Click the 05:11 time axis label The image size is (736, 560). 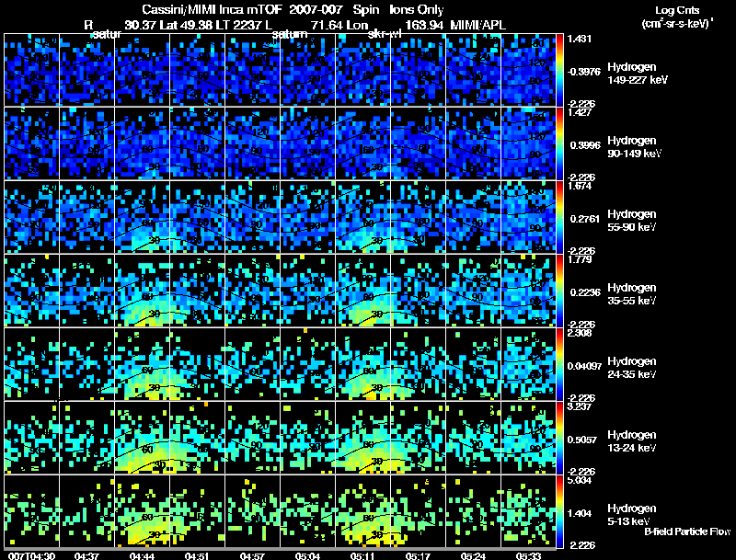tap(362, 555)
